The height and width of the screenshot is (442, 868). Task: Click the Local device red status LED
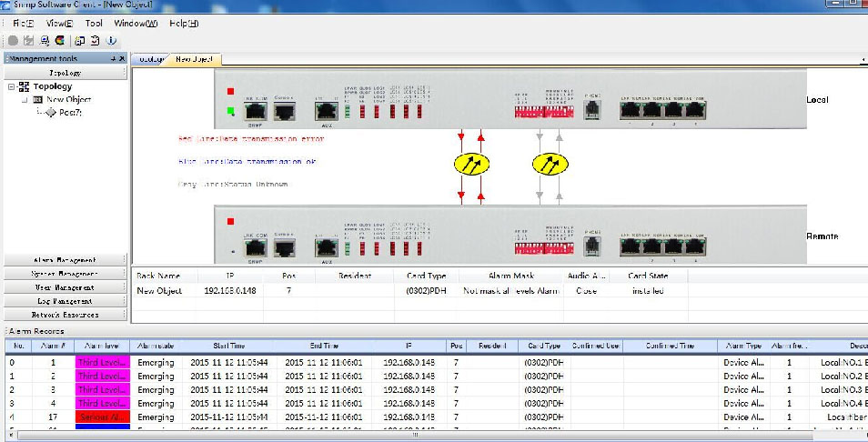pos(230,91)
